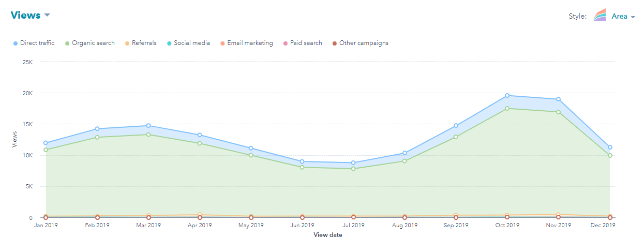Open the Area style dropdown
This screenshot has height=237, width=644.
[x=623, y=16]
